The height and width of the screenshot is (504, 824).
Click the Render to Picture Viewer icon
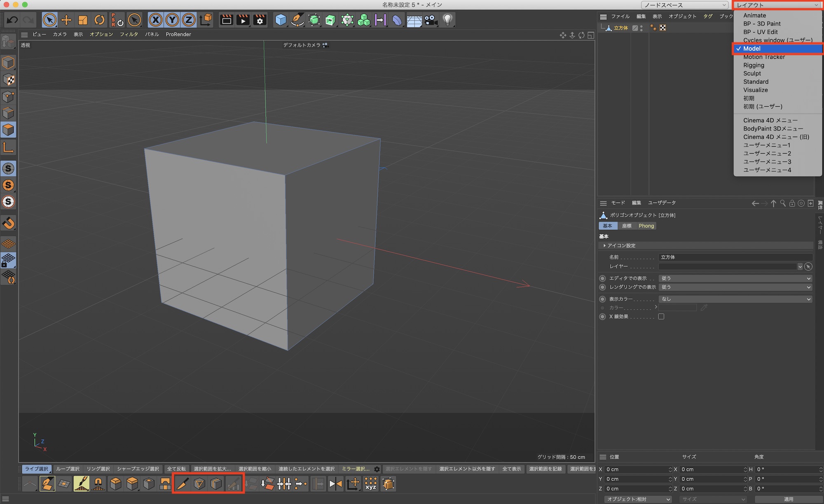[243, 20]
